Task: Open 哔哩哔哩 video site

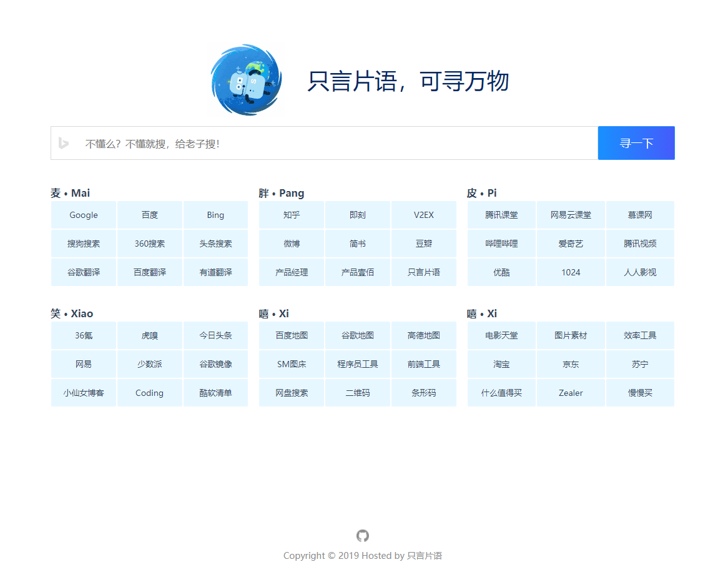Action: [501, 244]
